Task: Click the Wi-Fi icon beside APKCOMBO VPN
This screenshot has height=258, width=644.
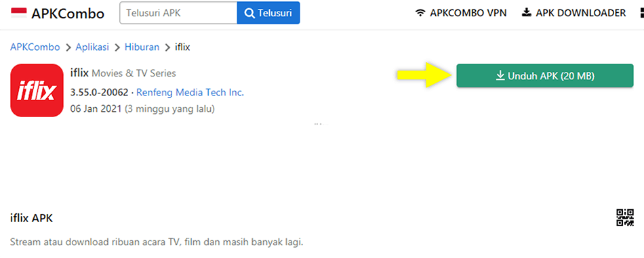Action: tap(420, 13)
